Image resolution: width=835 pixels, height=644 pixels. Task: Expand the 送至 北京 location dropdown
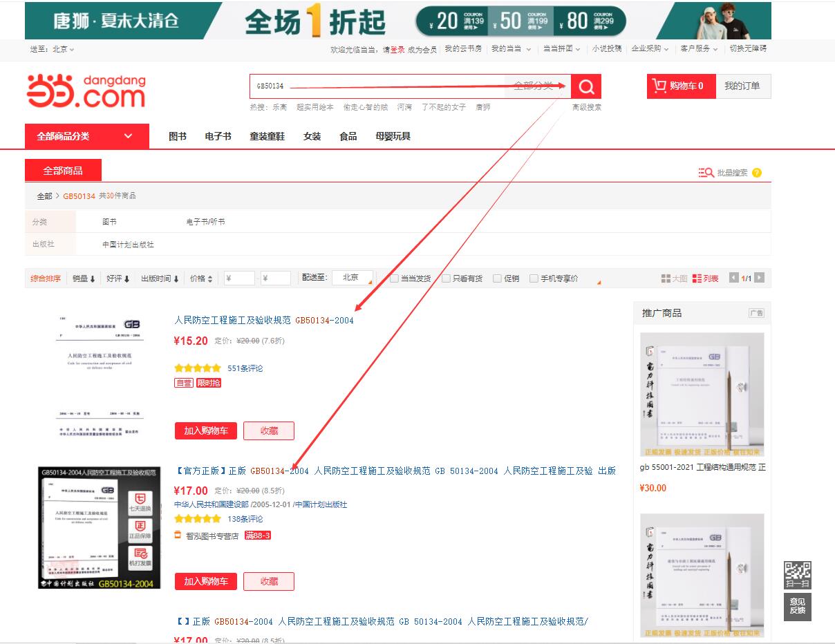point(63,49)
